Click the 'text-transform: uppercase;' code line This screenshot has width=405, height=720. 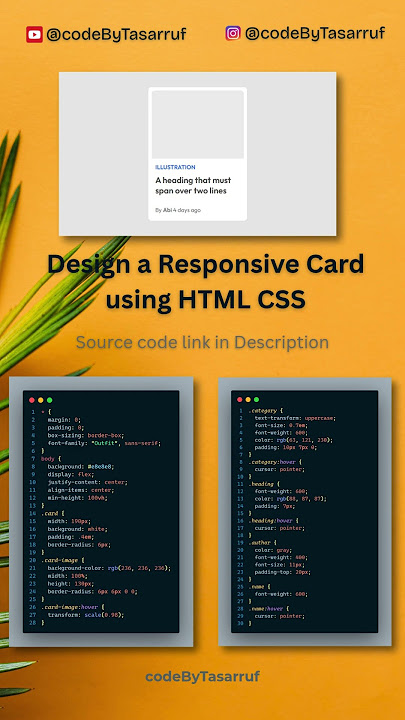(x=295, y=418)
